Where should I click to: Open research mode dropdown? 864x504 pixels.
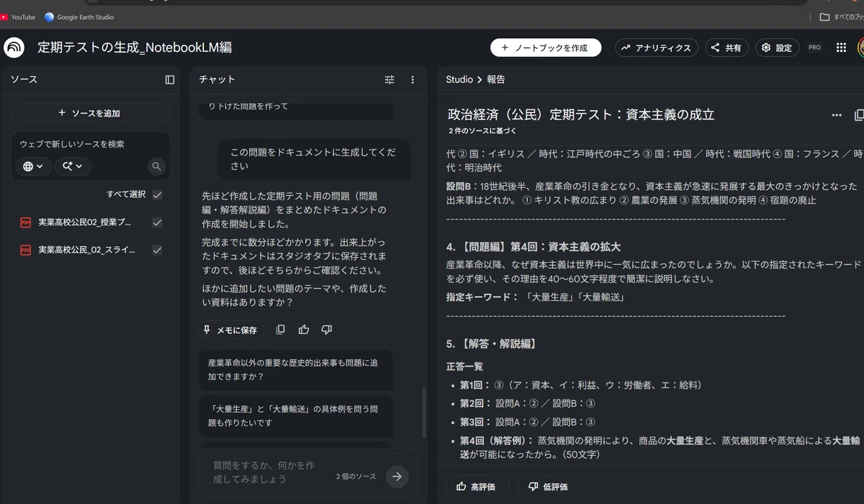pos(72,166)
